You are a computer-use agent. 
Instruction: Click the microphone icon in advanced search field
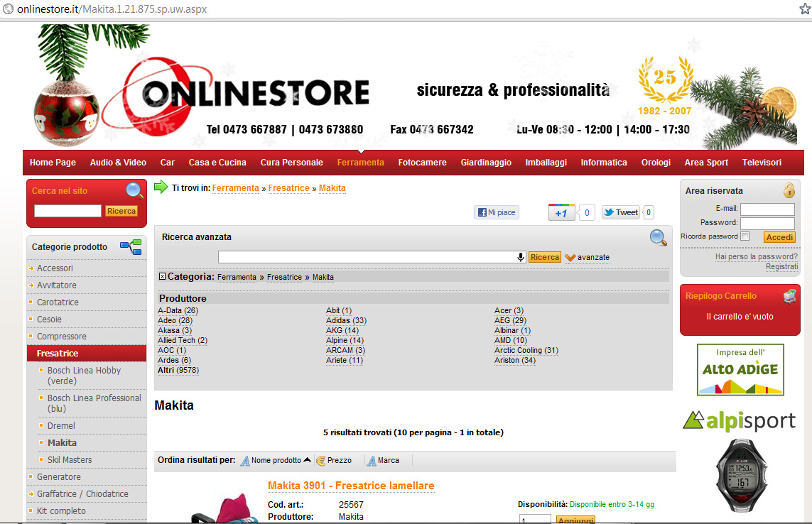tap(521, 257)
